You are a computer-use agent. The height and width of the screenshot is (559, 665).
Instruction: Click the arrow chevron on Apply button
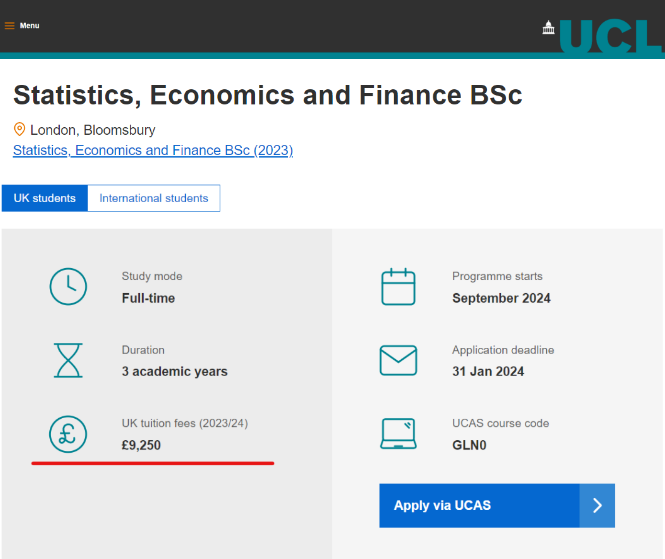597,506
